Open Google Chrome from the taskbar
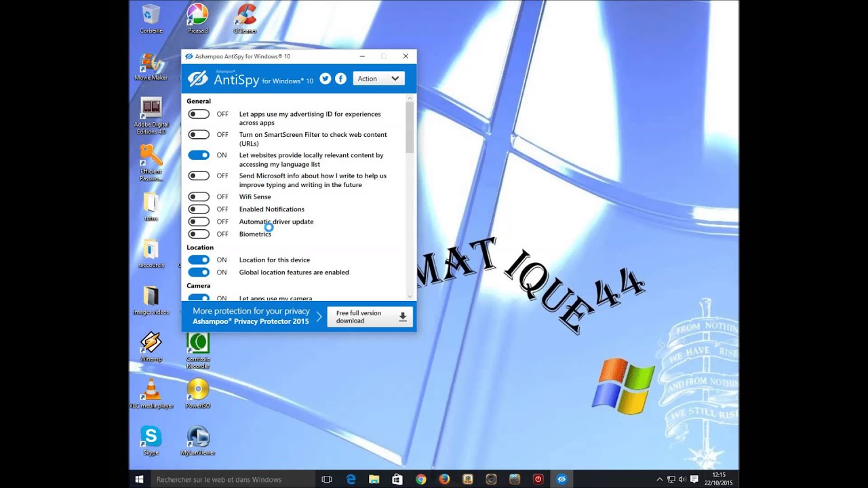 (421, 479)
